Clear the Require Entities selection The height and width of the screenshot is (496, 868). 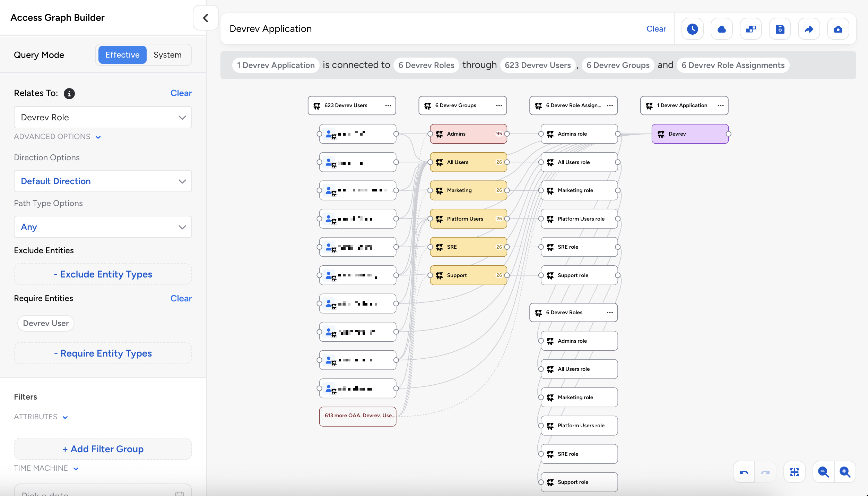181,298
